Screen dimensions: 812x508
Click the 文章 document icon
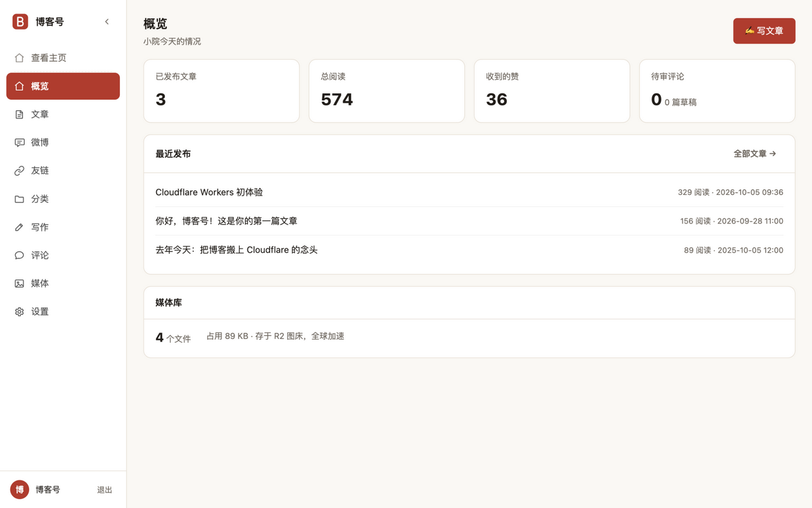[20, 114]
